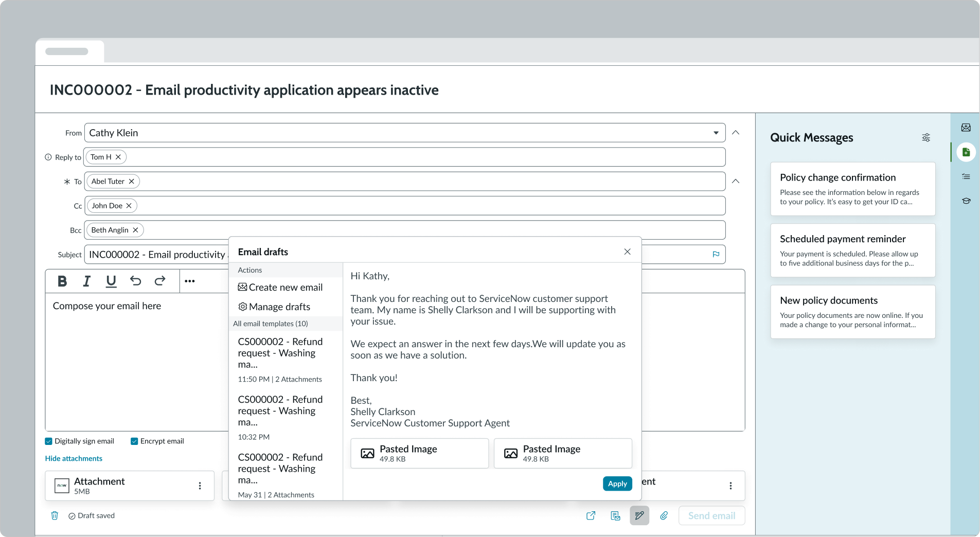Uncheck Digitally sign email

coord(49,441)
